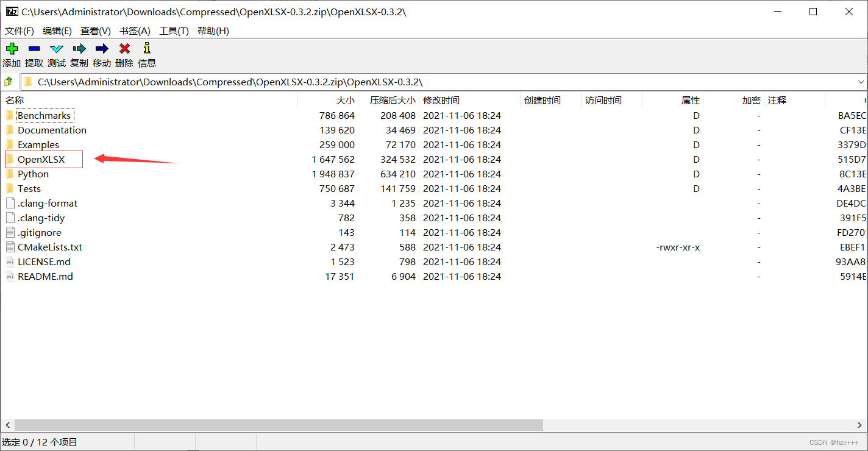The width and height of the screenshot is (868, 451).
Task: Click the 添加 (Add) toolbar icon
Action: coord(12,48)
